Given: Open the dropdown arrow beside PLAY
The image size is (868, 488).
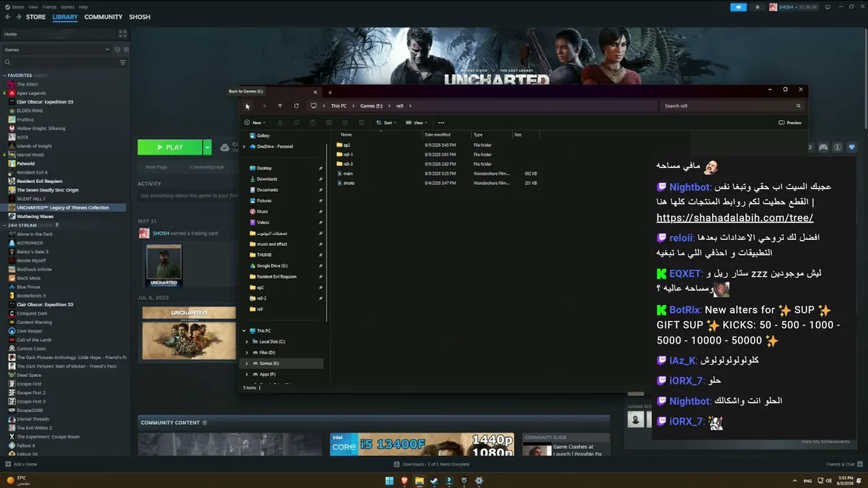Looking at the screenshot, I should coord(208,147).
